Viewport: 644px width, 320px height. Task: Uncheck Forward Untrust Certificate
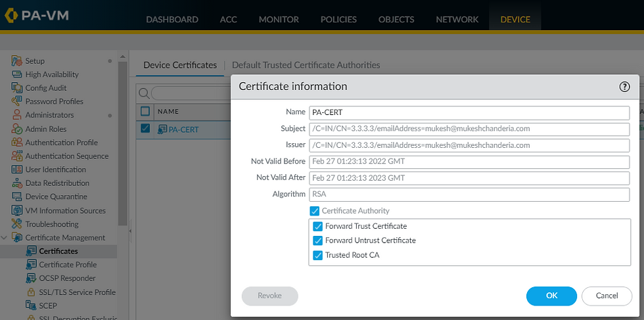click(x=317, y=240)
